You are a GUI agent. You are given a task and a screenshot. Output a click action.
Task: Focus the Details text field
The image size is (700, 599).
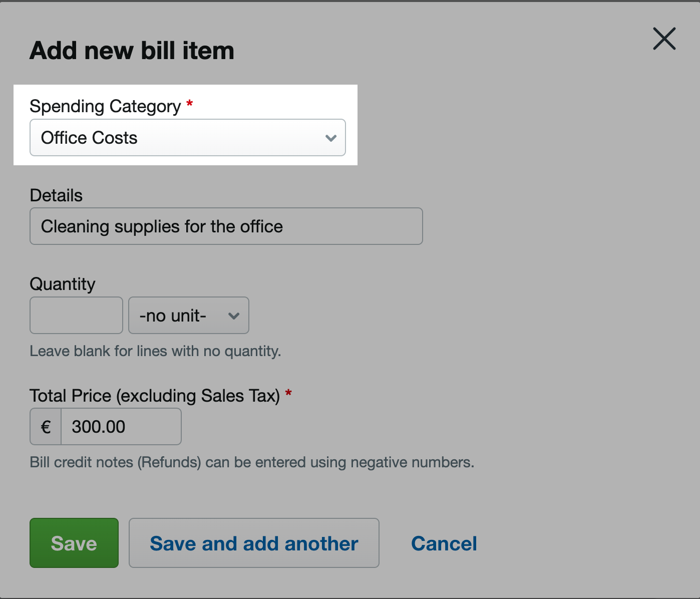click(x=226, y=226)
